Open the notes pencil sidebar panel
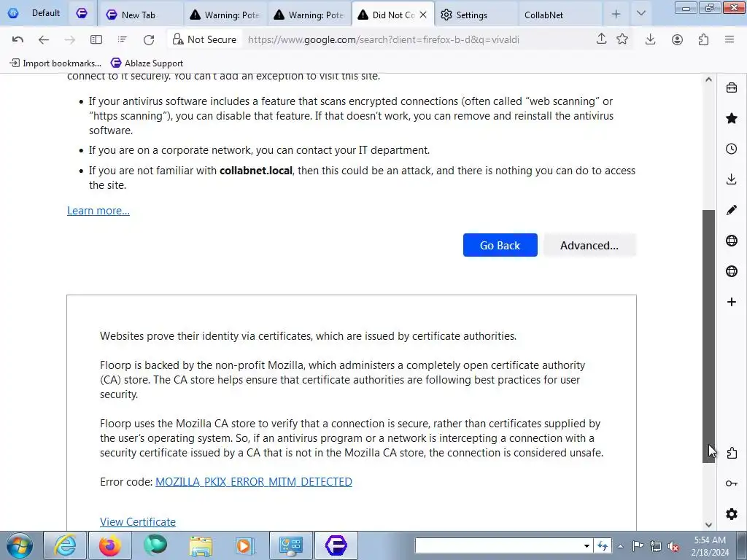747x560 pixels. pos(732,210)
